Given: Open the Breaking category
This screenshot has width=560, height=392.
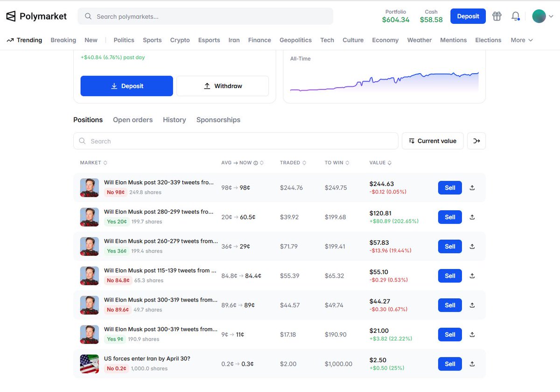Looking at the screenshot, I should coord(63,40).
